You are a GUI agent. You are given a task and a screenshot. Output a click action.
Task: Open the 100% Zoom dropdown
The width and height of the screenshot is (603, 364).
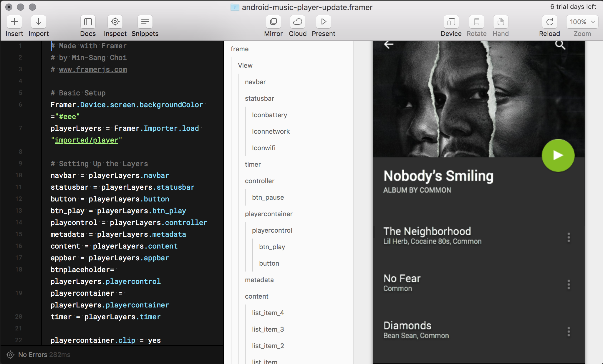point(582,22)
